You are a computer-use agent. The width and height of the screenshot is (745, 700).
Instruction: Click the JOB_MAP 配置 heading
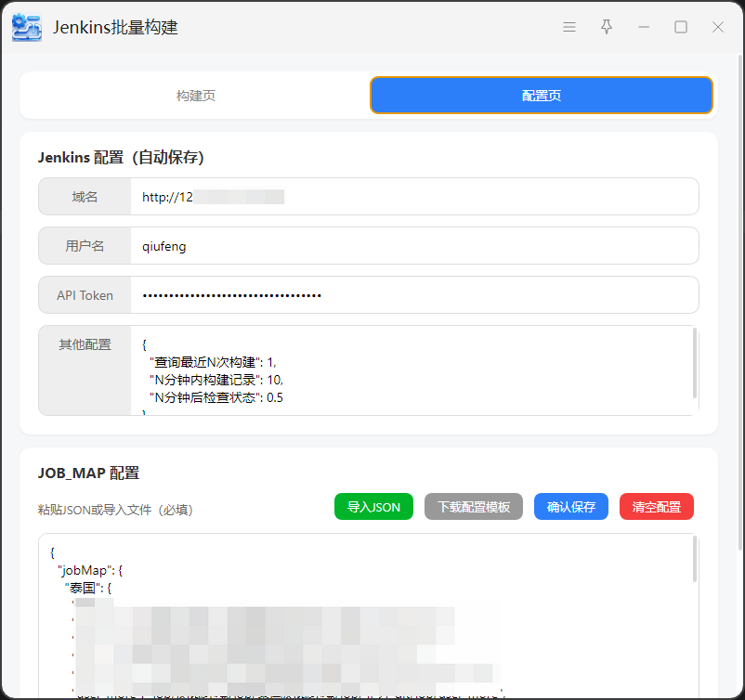point(88,473)
